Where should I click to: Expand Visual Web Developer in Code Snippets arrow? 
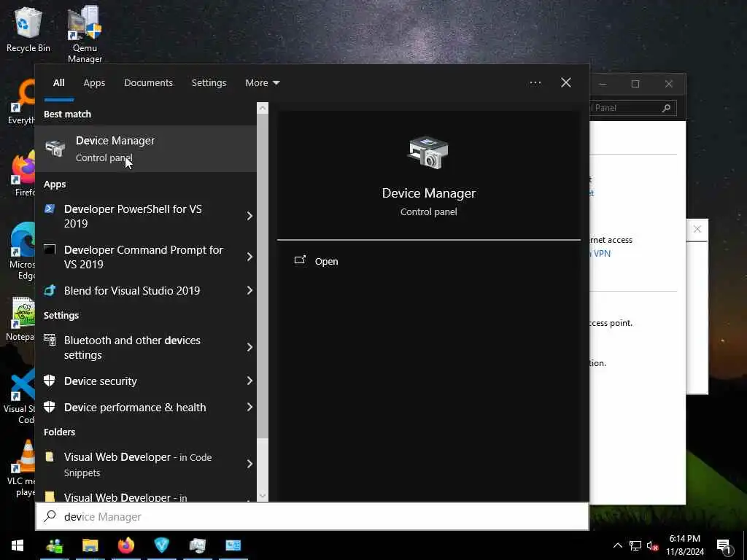[249, 464]
